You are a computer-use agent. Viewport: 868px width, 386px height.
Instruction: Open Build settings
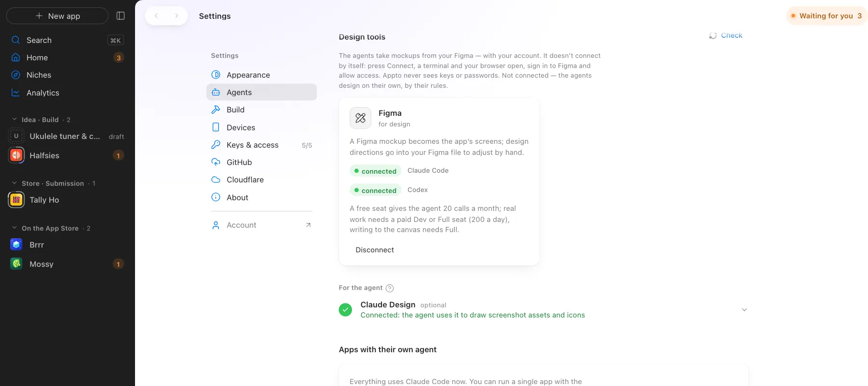261,110
